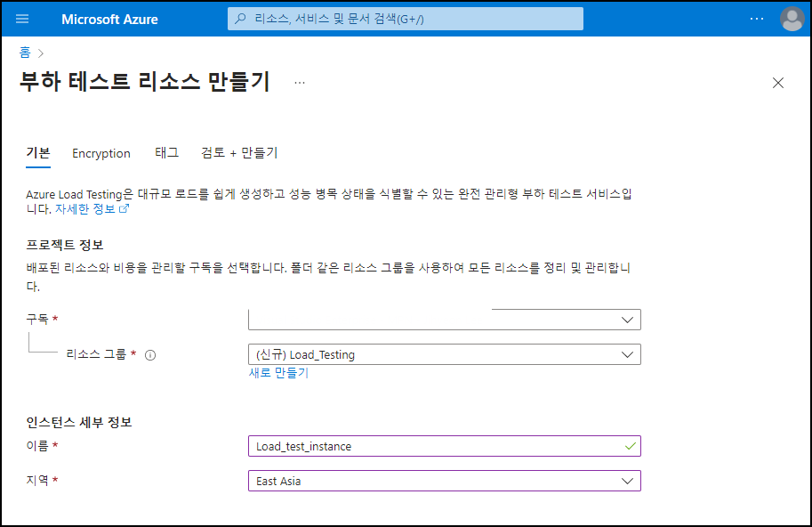Screen dimensions: 812x527
Task: Select the 기본 tab
Action: [x=38, y=153]
